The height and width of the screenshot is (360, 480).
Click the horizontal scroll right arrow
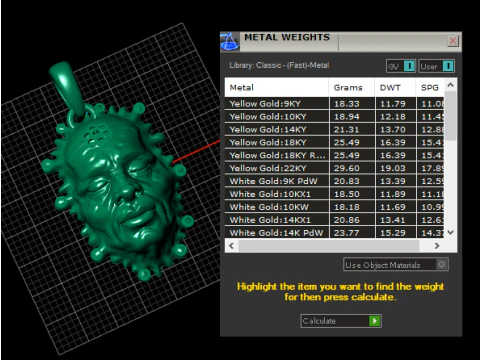point(437,246)
